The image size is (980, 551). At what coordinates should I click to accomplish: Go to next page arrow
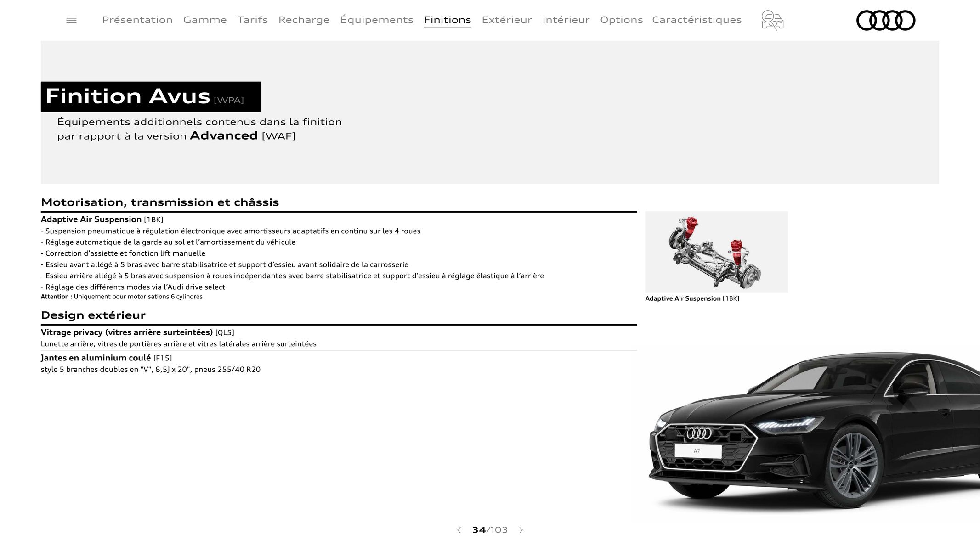pyautogui.click(x=521, y=530)
